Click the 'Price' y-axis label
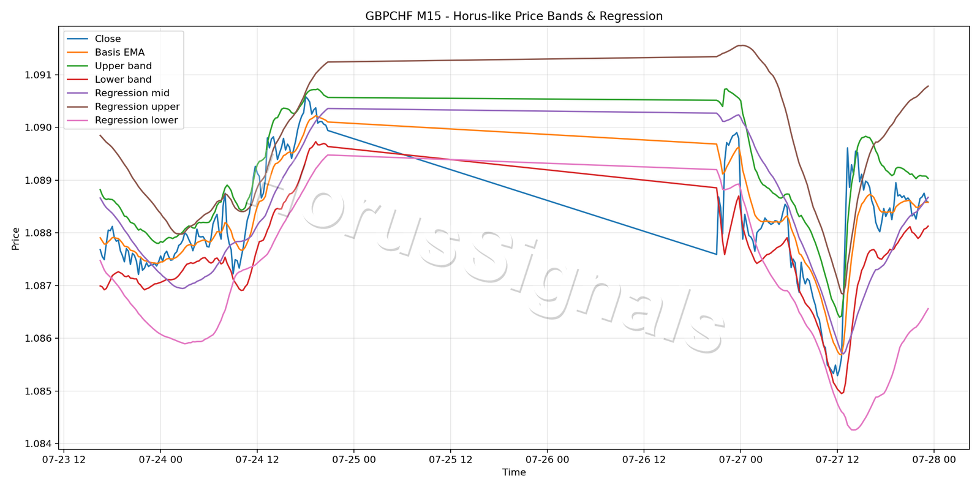The width and height of the screenshot is (980, 490). point(15,239)
